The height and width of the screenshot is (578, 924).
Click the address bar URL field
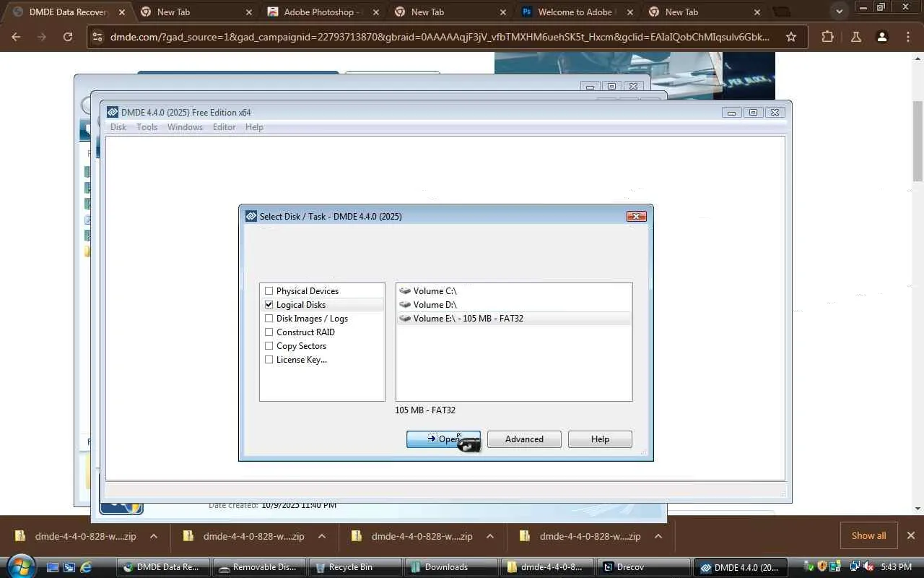tap(440, 37)
